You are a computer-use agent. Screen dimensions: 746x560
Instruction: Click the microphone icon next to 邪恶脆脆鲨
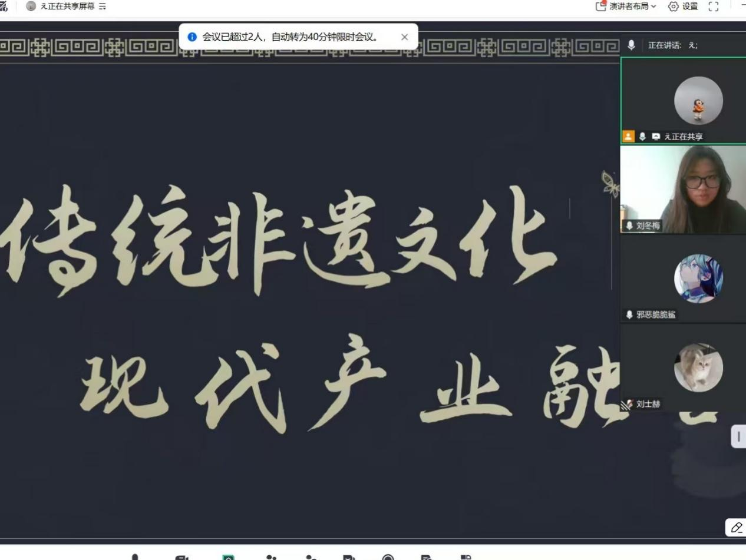629,314
